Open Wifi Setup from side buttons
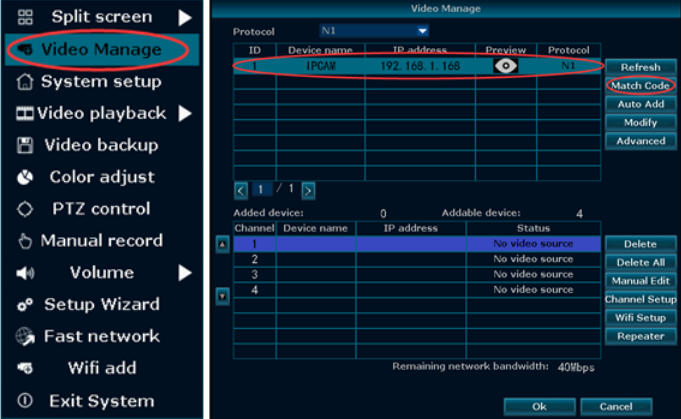The width and height of the screenshot is (681, 419). coord(640,318)
